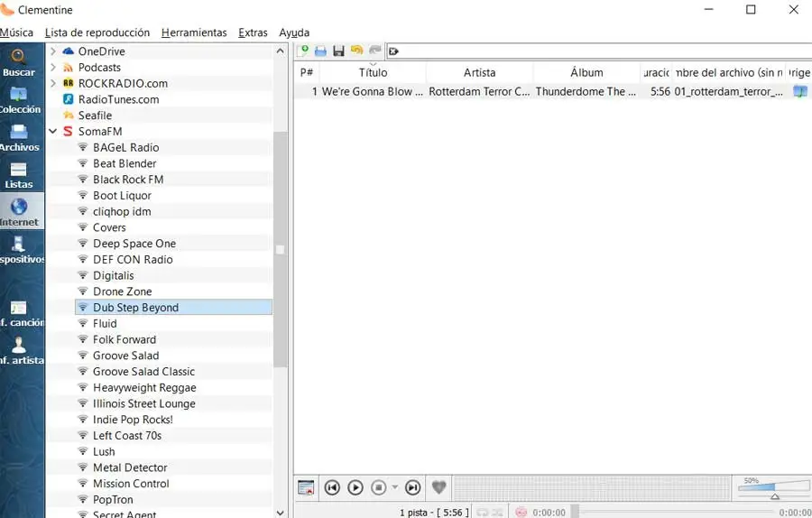Click the station list scroll-up arrow

[x=281, y=51]
